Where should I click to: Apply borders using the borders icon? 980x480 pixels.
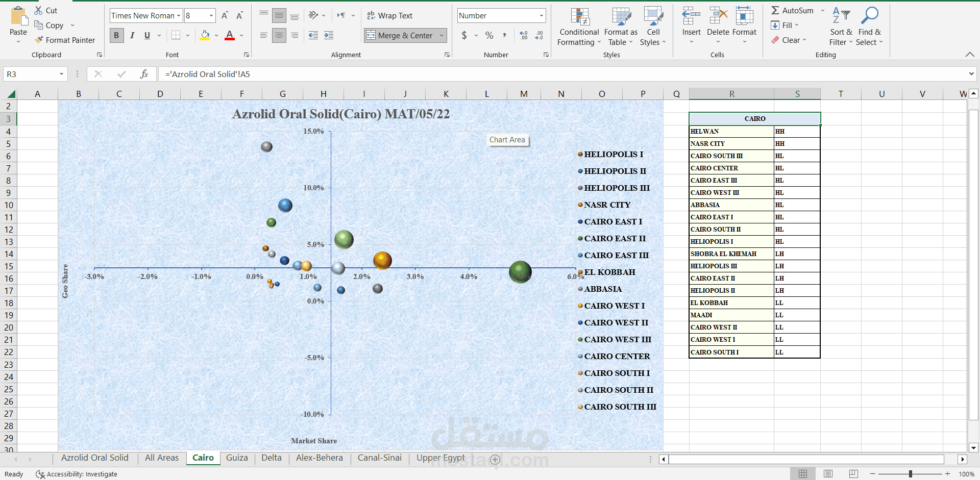[176, 35]
